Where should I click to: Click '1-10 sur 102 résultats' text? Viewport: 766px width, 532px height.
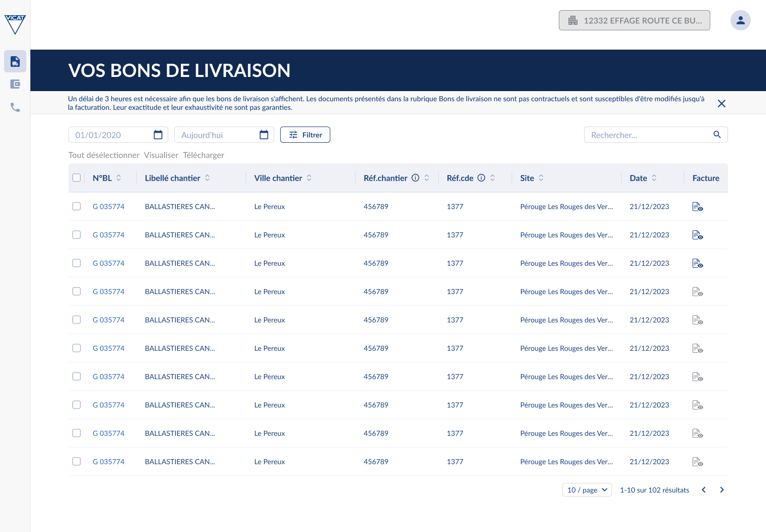pyautogui.click(x=655, y=489)
